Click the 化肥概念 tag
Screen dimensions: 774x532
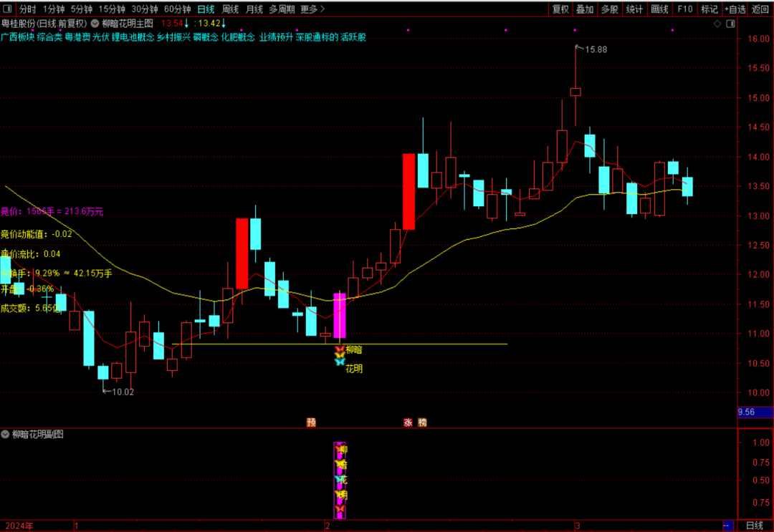[238, 37]
